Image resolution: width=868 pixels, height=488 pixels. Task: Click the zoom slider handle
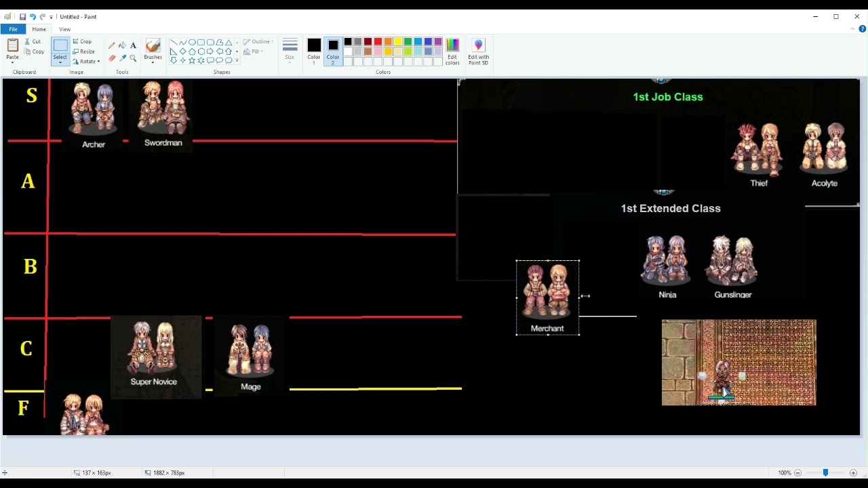click(x=825, y=473)
